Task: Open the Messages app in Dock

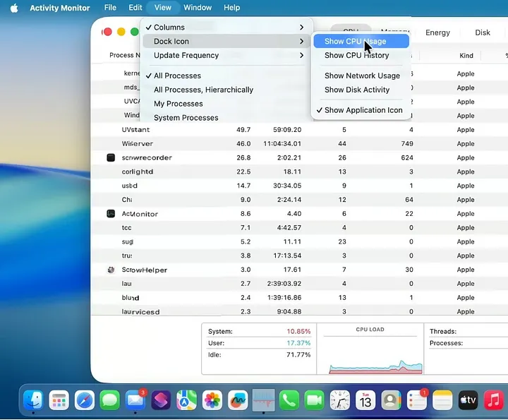Action: pyautogui.click(x=110, y=401)
